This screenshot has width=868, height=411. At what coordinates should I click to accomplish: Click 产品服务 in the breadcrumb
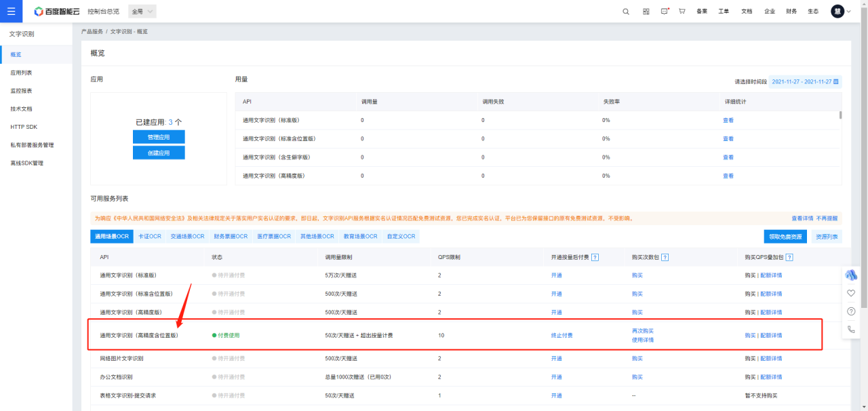[x=92, y=32]
